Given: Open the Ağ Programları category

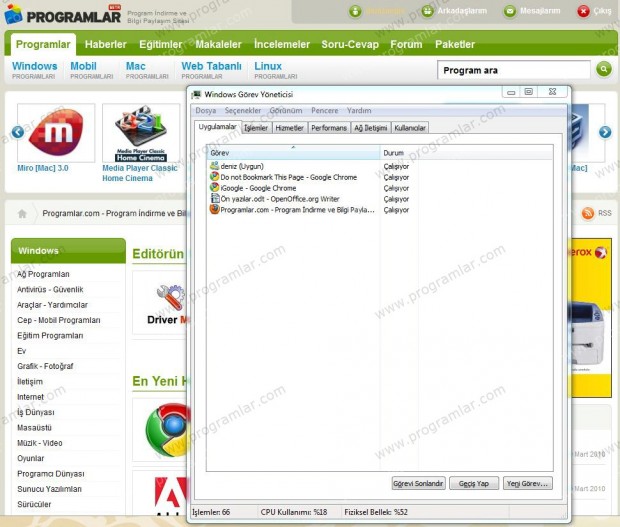Looking at the screenshot, I should pos(43,274).
